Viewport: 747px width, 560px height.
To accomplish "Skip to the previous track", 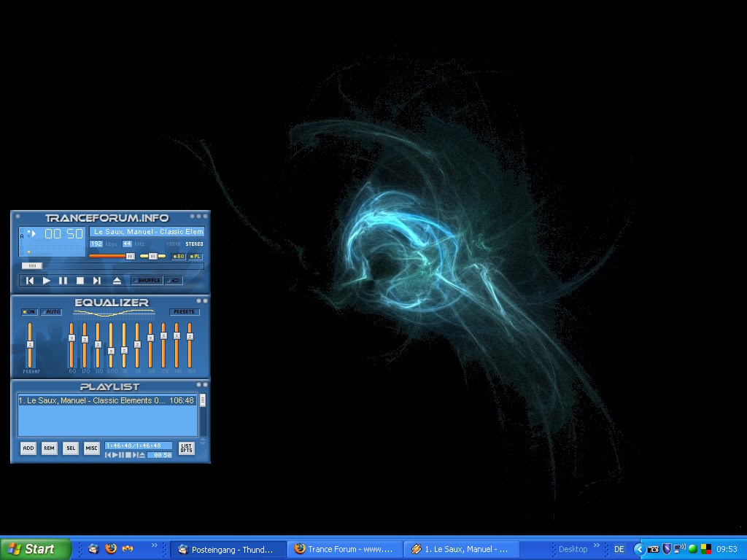I will click(x=30, y=281).
